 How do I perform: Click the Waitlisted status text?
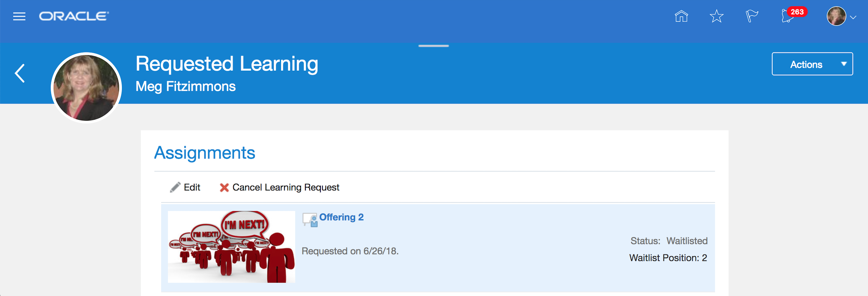[687, 241]
